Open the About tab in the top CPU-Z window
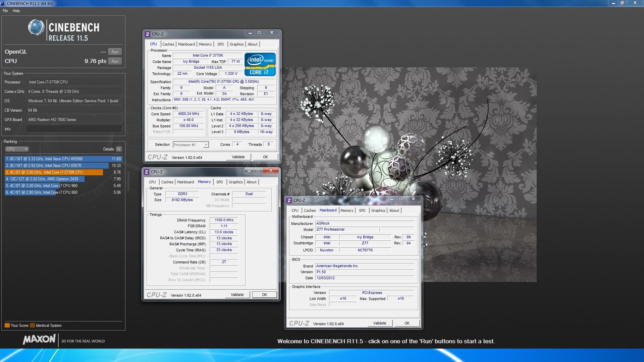This screenshot has width=644, height=362. point(253,44)
